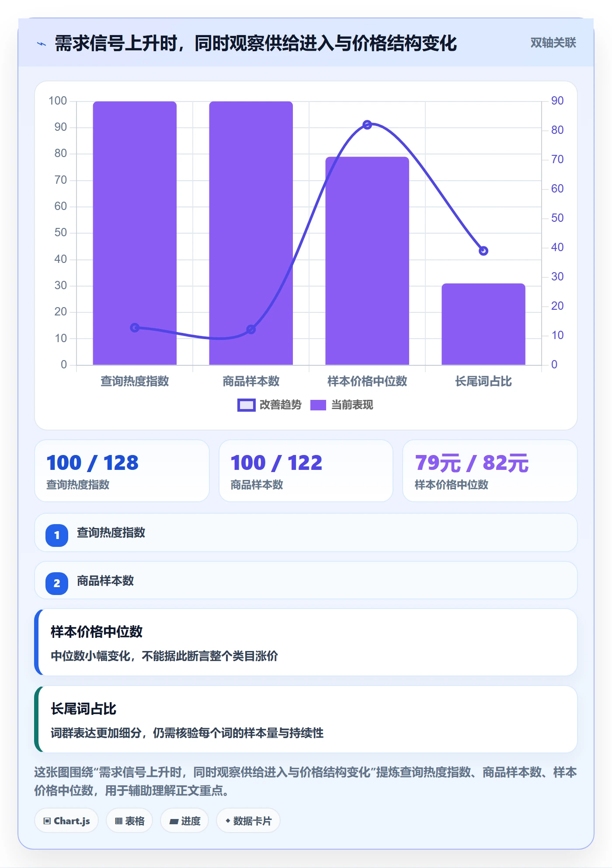Click the summary paragraph starting 这张图围绕

click(306, 781)
